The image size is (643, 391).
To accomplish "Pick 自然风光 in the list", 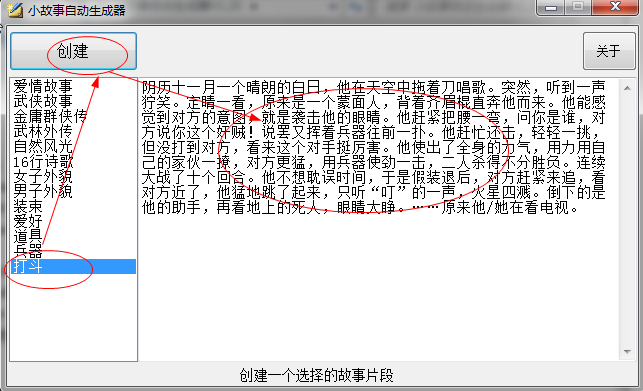I will coord(73,146).
